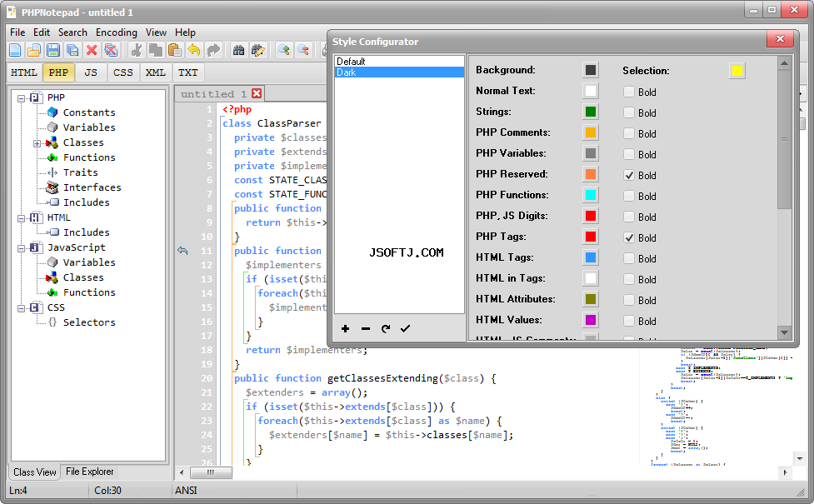
Task: Click the Paste clipboard icon
Action: (174, 50)
